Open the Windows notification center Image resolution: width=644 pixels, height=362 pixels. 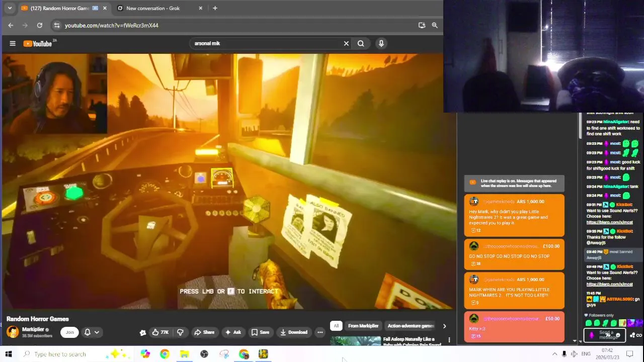point(629,354)
